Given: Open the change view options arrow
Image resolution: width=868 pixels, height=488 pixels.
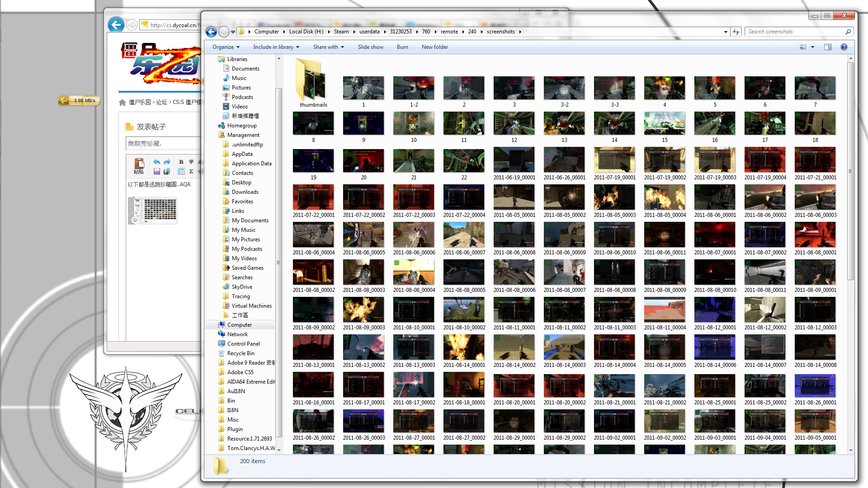Looking at the screenshot, I should click(812, 47).
